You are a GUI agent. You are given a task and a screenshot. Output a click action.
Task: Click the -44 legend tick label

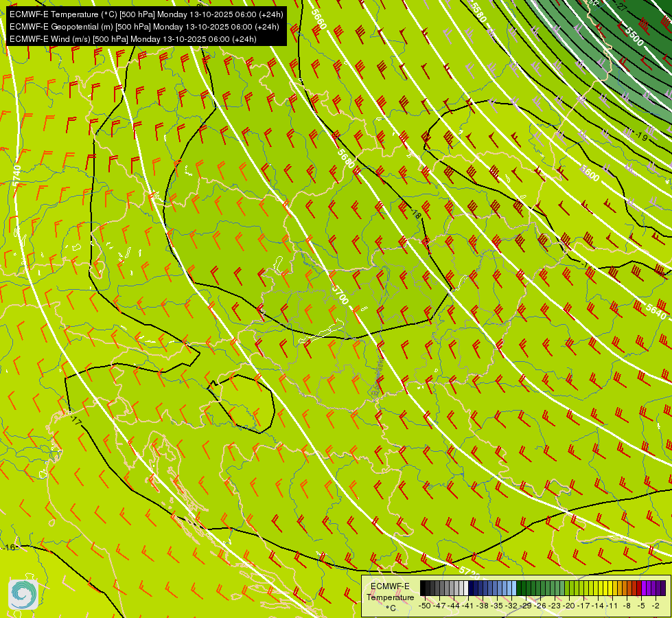[x=454, y=606]
